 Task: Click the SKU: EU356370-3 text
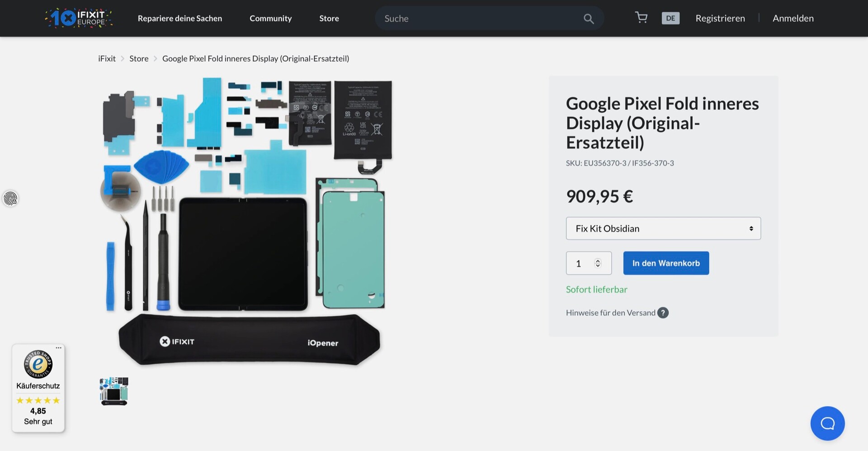(620, 163)
